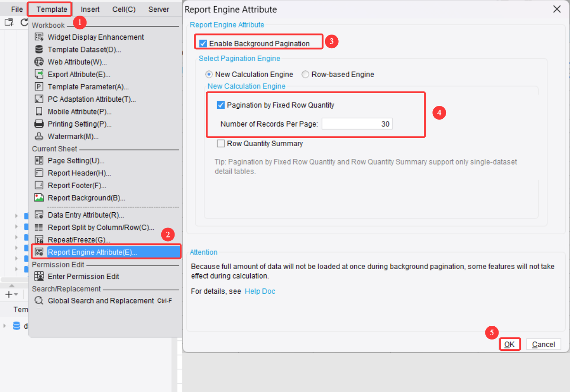Choose Watermark(M)... menu entry

[x=73, y=136]
